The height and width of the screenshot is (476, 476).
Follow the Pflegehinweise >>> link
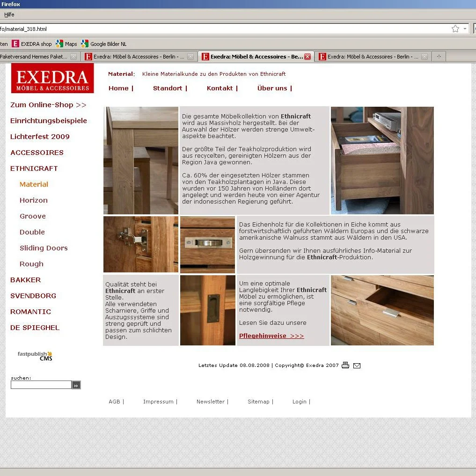coord(271,336)
